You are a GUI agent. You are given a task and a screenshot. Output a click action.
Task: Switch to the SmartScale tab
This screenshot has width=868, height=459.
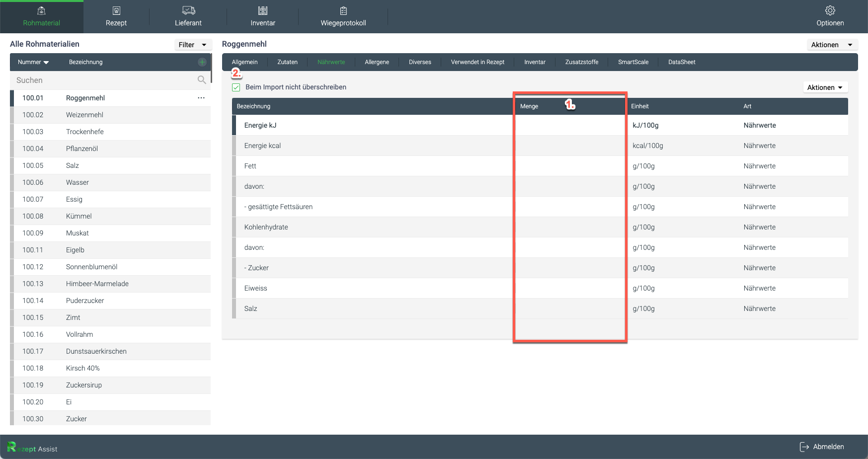pyautogui.click(x=633, y=62)
